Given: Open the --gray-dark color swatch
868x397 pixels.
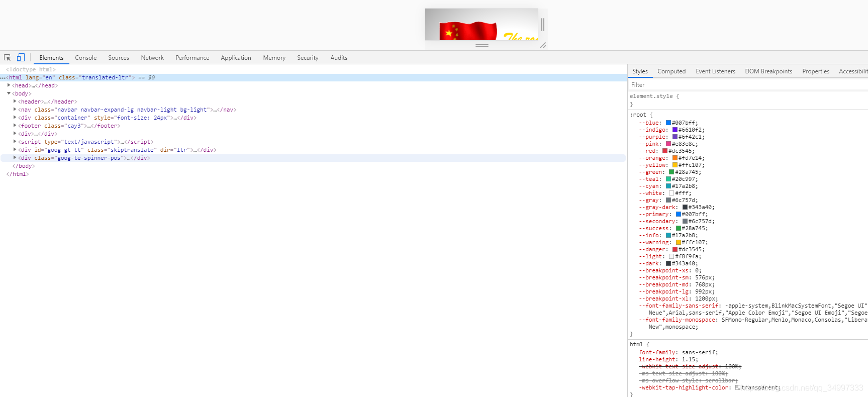Looking at the screenshot, I should coord(685,207).
